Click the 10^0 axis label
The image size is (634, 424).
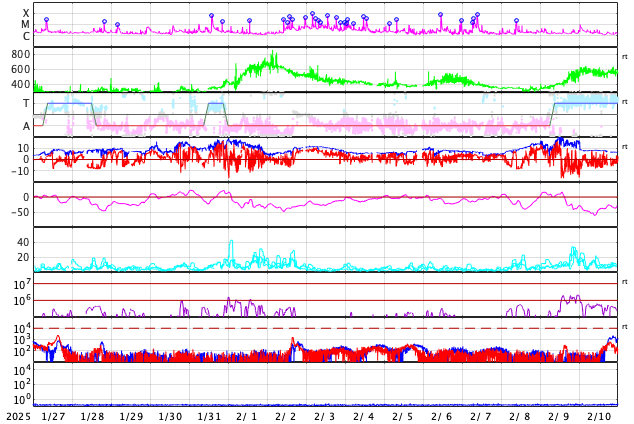pyautogui.click(x=21, y=399)
